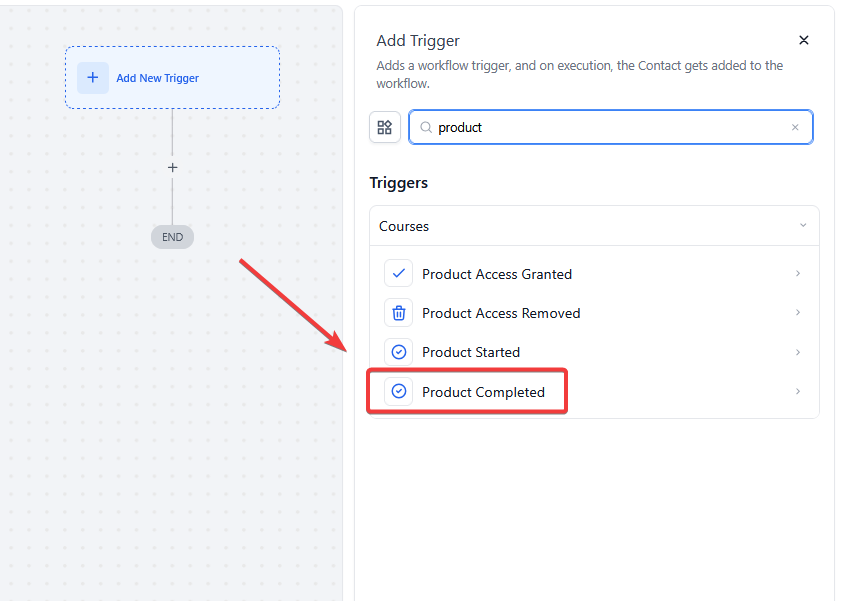The image size is (846, 601).
Task: Click into the trigger search input
Action: tap(610, 128)
